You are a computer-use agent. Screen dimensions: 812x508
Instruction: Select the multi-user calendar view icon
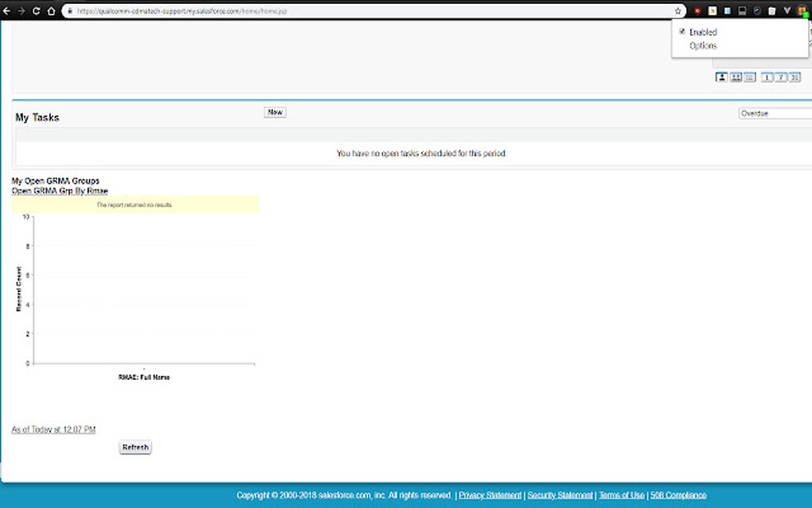point(736,77)
